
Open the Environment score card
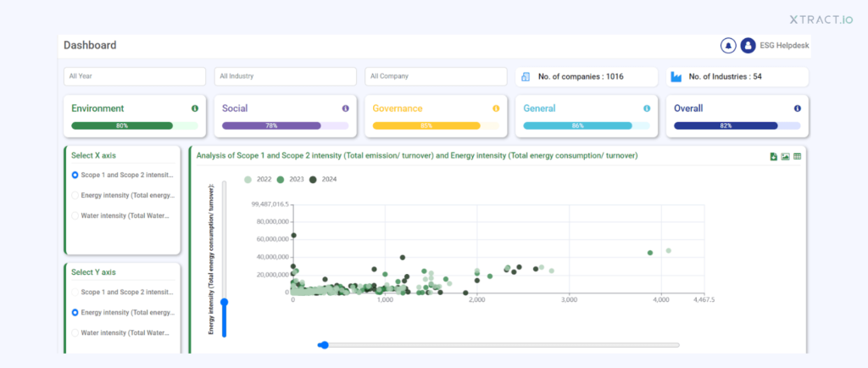(x=135, y=116)
